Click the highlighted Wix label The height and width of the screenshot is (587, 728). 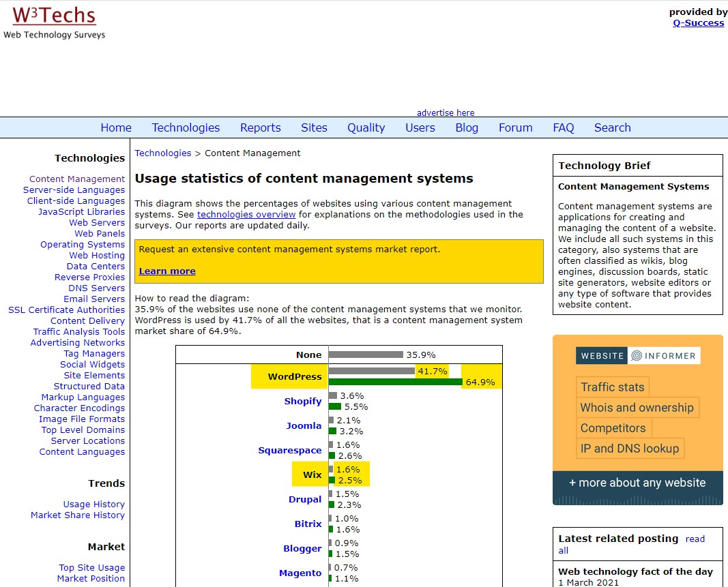click(312, 475)
